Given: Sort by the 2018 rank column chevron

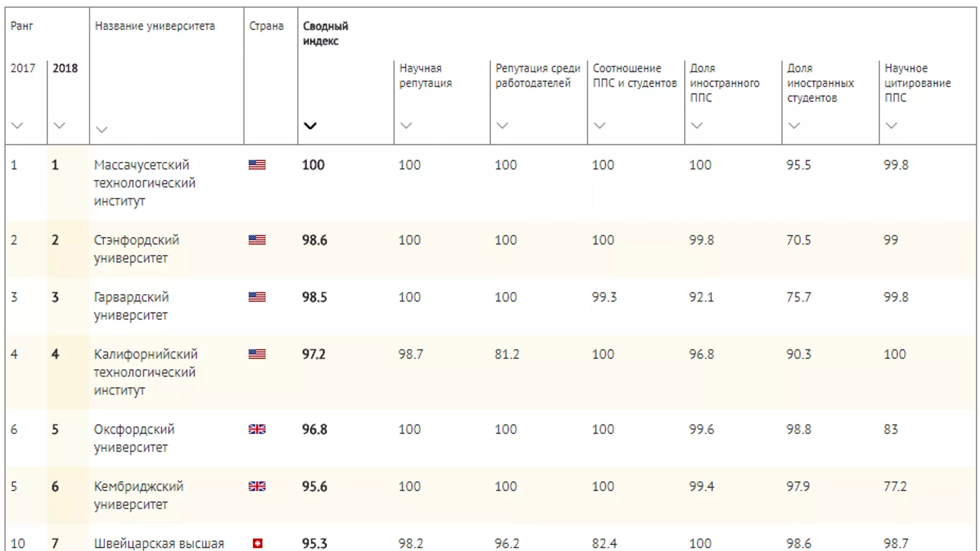Looking at the screenshot, I should click(59, 126).
